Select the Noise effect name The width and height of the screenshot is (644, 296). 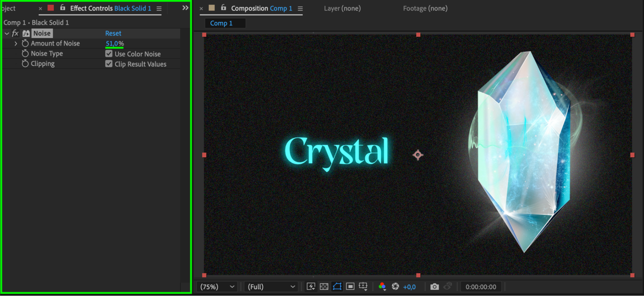42,33
